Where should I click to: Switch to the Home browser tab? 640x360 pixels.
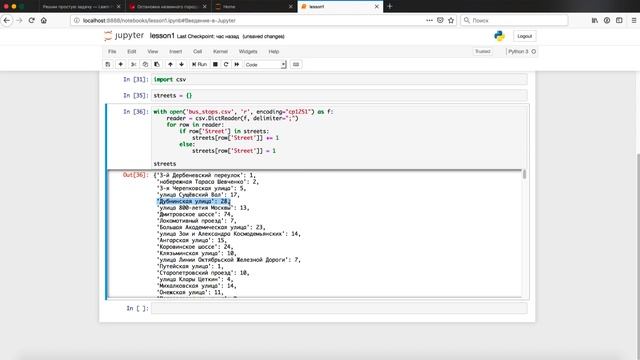[254, 7]
